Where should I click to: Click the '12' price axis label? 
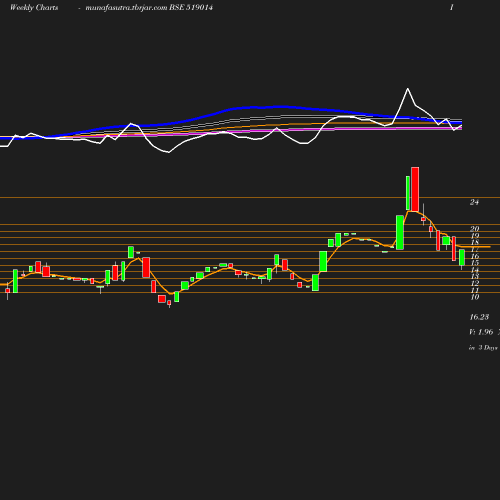click(475, 283)
